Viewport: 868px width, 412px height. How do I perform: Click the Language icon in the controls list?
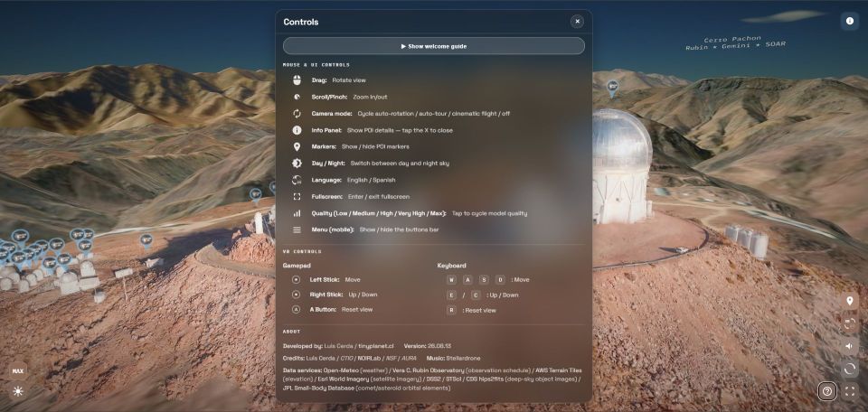(297, 180)
